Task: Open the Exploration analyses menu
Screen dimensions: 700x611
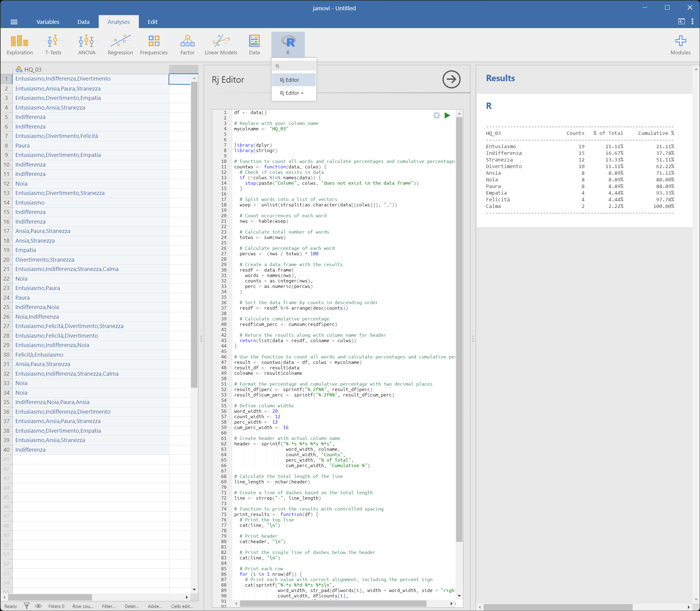Action: 20,44
